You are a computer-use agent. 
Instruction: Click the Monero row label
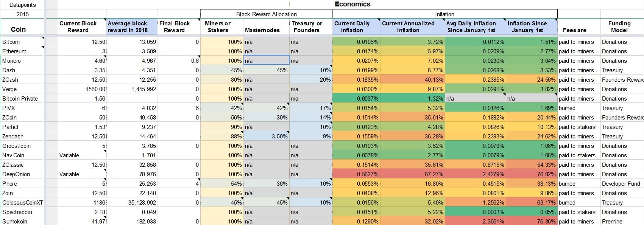22,61
